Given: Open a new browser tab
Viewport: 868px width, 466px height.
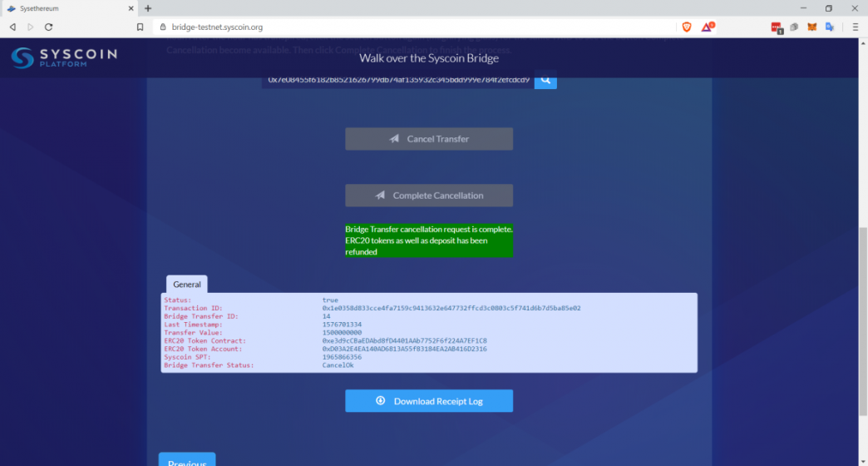Looking at the screenshot, I should click(148, 8).
